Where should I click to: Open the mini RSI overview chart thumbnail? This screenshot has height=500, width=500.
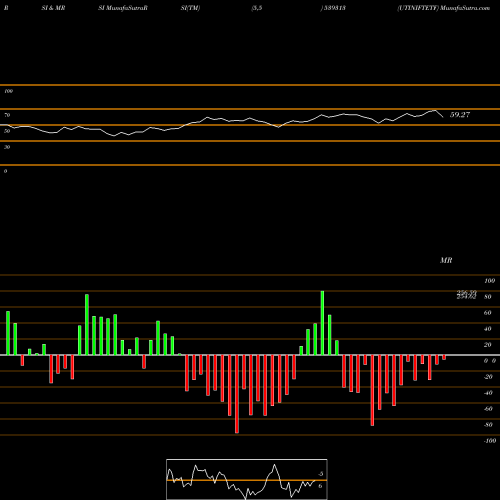pyautogui.click(x=247, y=479)
